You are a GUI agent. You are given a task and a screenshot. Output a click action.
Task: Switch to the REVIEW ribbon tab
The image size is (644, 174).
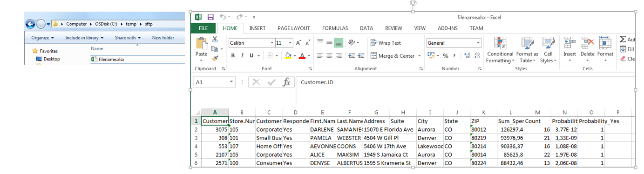393,28
